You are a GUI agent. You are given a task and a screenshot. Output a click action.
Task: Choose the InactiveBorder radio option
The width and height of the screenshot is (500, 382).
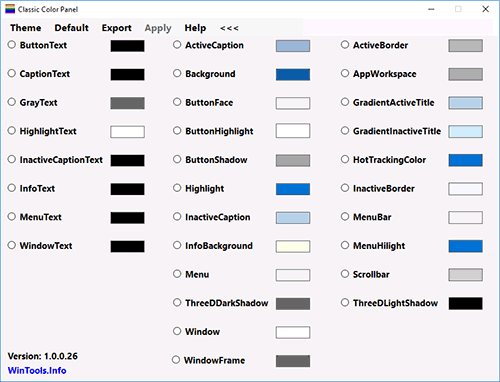[345, 188]
